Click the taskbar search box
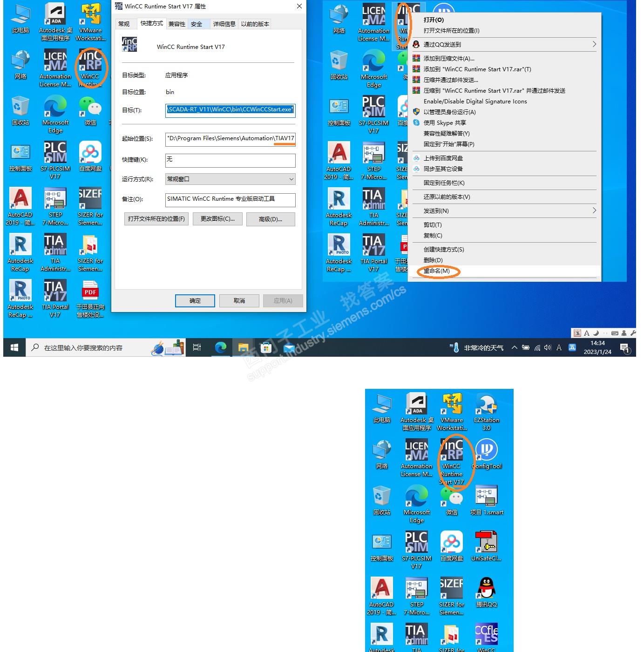Screen dimensions: 644x652 coord(106,347)
